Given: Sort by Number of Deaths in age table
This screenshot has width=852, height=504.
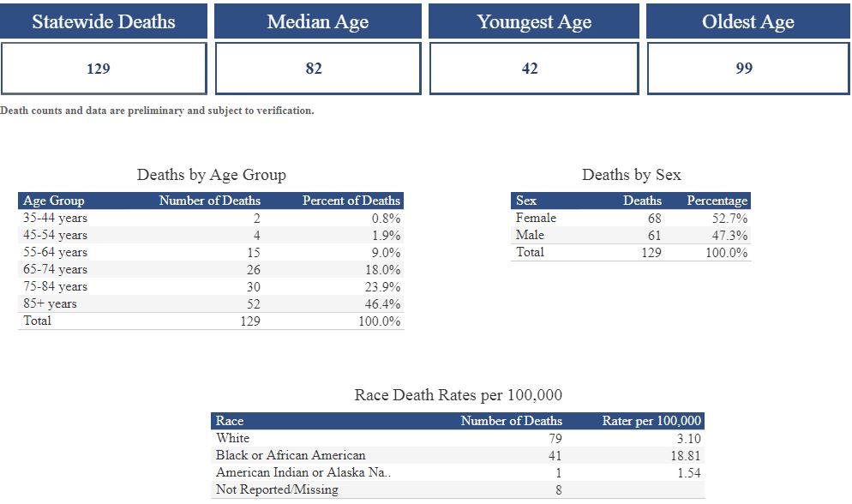Looking at the screenshot, I should click(210, 201).
